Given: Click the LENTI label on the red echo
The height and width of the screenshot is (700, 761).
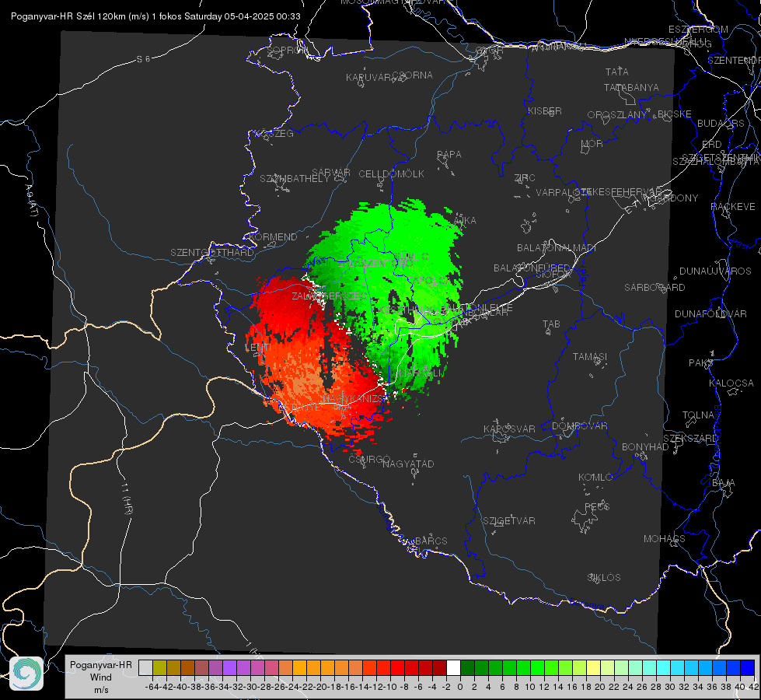Looking at the screenshot, I should coord(258,348).
